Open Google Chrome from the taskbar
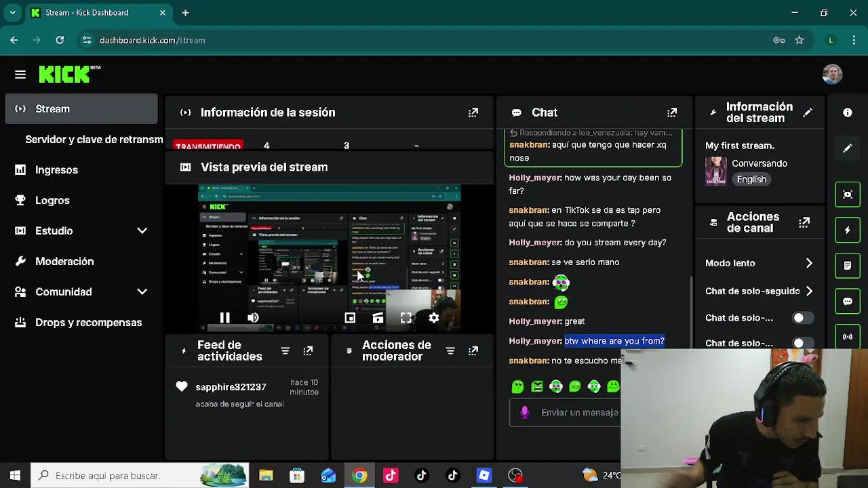The height and width of the screenshot is (488, 868). pyautogui.click(x=359, y=475)
